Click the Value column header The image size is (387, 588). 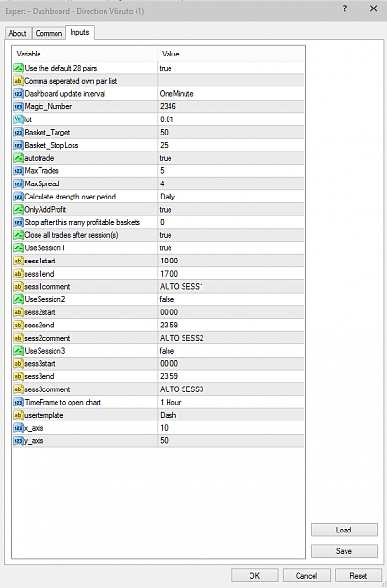point(231,54)
